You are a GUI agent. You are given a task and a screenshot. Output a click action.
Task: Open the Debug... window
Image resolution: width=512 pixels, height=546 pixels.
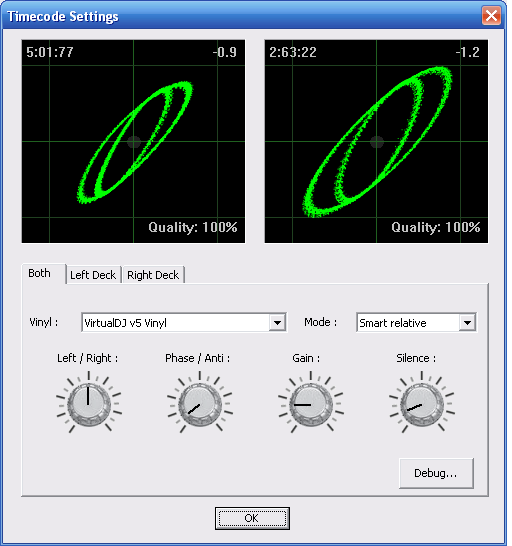pyautogui.click(x=436, y=473)
